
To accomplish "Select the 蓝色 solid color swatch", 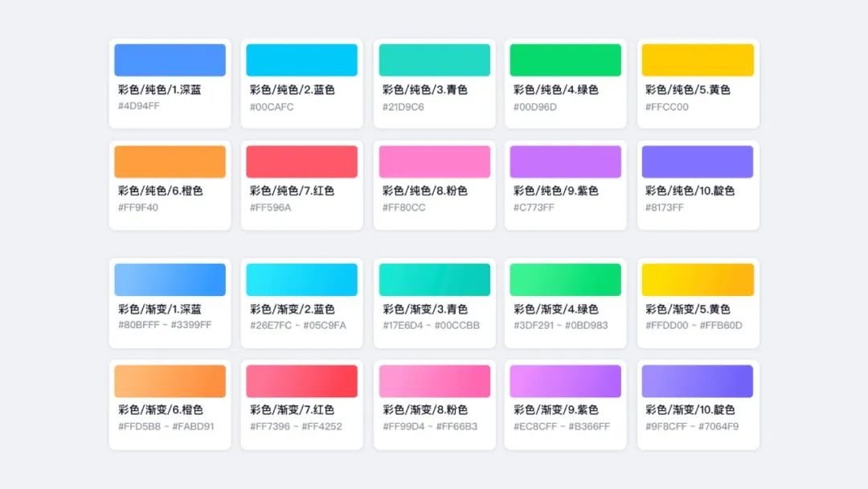I will click(302, 59).
